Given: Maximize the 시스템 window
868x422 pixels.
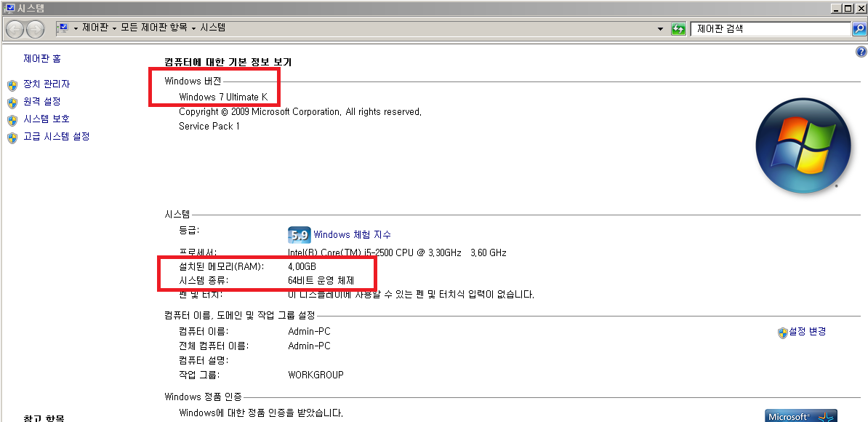Looking at the screenshot, I should (848, 8).
